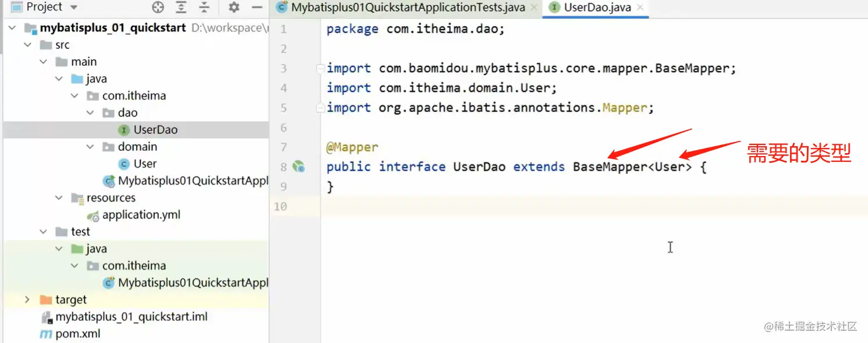Click the closing brace on line 9

coord(330,186)
